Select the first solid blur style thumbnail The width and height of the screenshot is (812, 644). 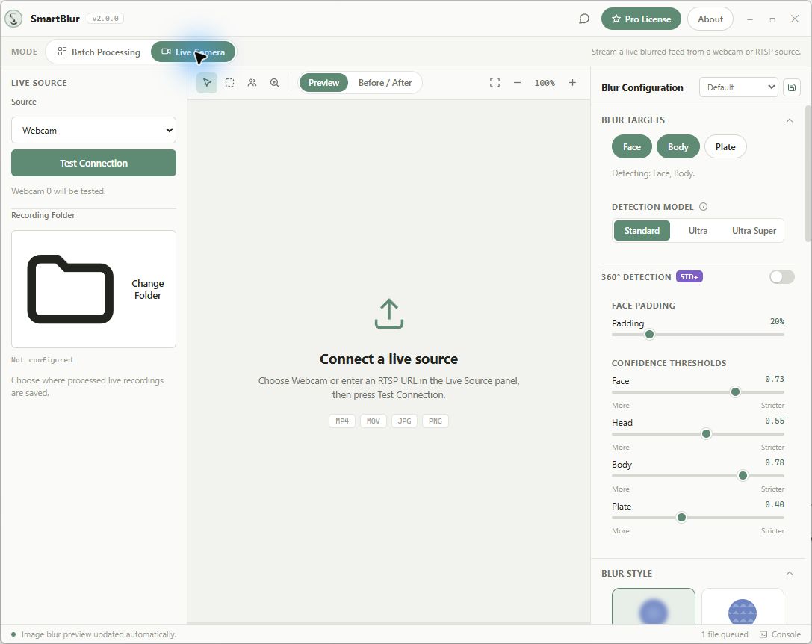pyautogui.click(x=653, y=606)
